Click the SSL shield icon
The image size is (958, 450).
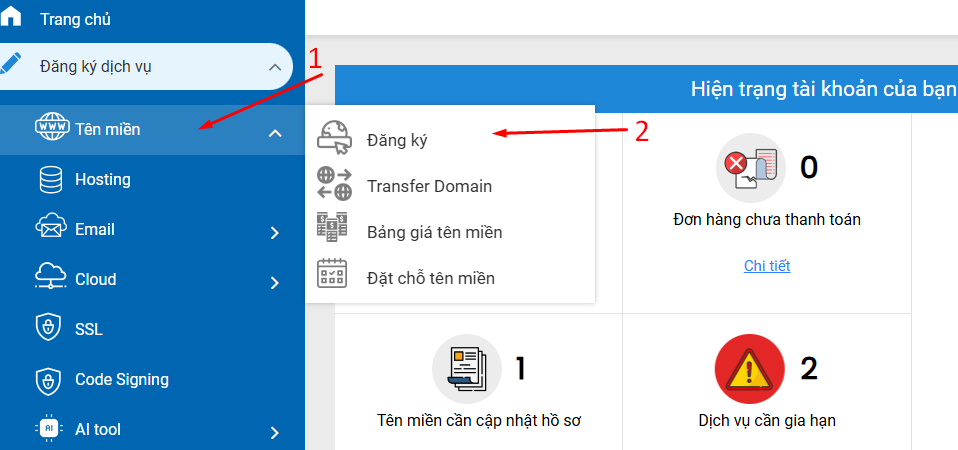pos(50,329)
